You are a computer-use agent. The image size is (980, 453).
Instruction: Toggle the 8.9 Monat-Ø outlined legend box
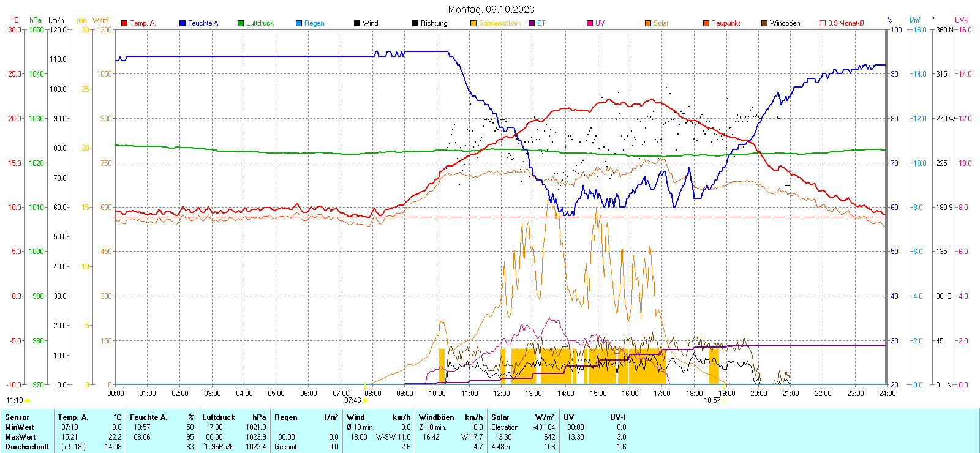pyautogui.click(x=823, y=23)
